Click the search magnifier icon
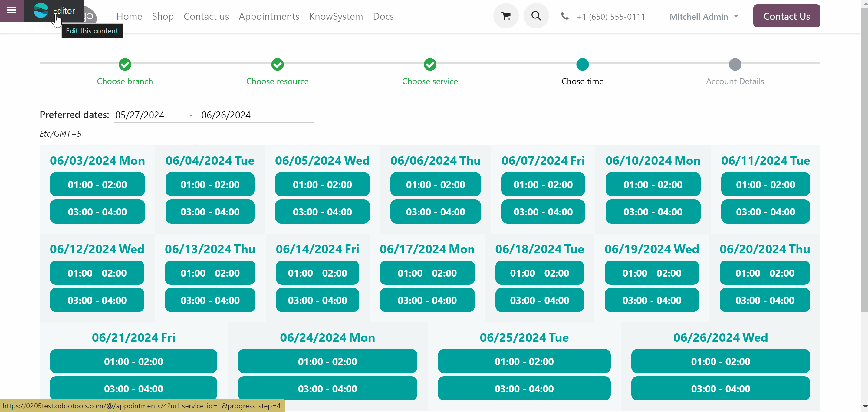Image resolution: width=868 pixels, height=412 pixels. click(536, 16)
